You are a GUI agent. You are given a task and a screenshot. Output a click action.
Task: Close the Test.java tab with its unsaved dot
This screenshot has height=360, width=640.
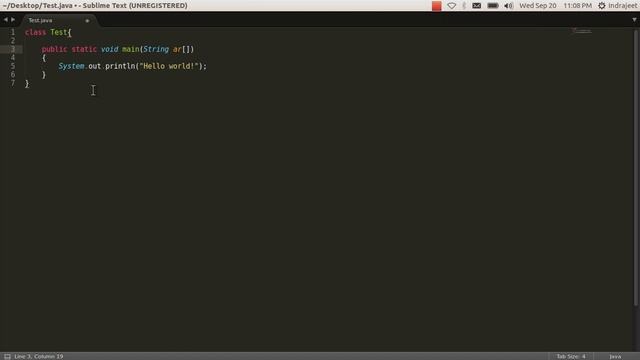pos(87,20)
